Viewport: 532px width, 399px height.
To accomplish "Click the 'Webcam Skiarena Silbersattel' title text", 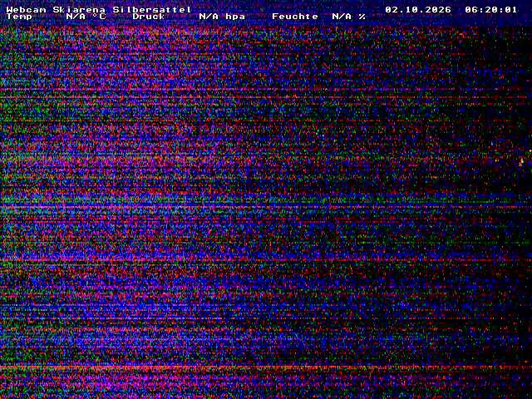I will (99, 9).
